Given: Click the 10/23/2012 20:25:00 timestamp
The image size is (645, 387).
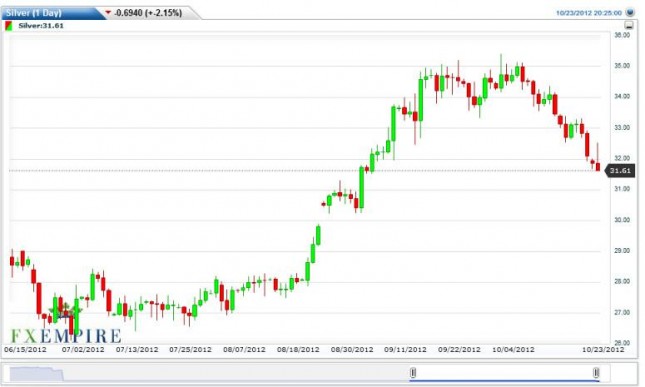Looking at the screenshot, I should click(589, 13).
